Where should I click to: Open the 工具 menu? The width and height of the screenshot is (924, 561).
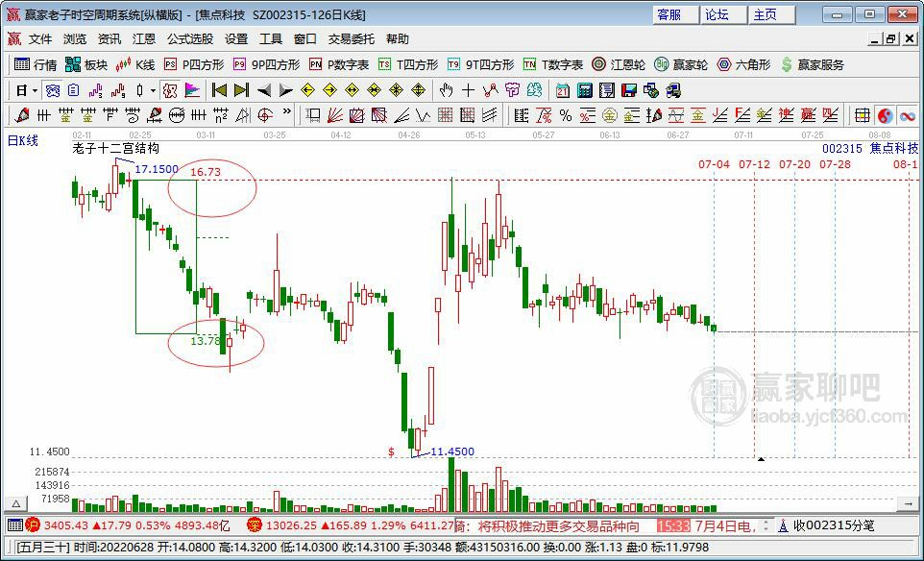(x=271, y=39)
